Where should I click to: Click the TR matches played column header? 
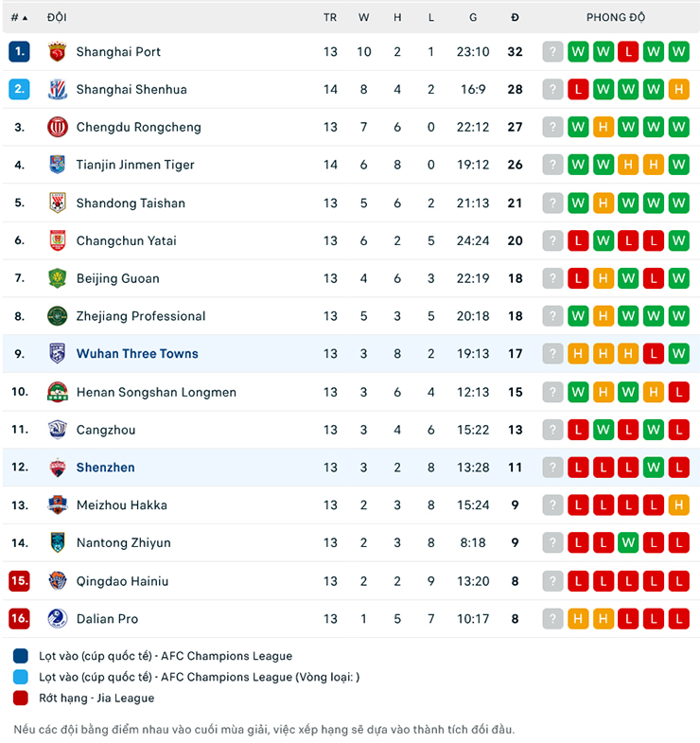[x=330, y=17]
